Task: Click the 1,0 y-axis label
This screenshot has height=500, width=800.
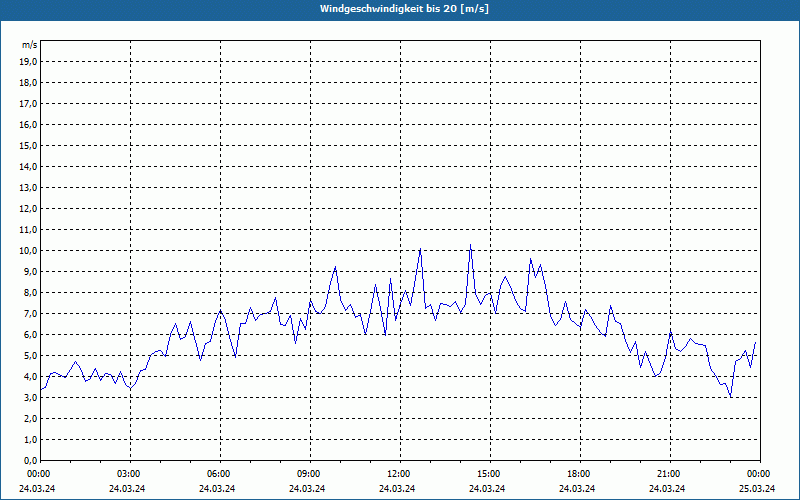Action: [31, 439]
